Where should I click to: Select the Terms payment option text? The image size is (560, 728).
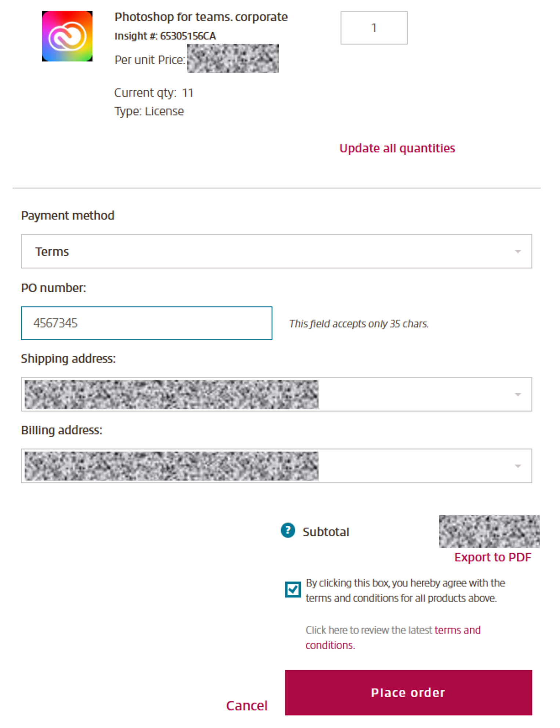(x=52, y=251)
